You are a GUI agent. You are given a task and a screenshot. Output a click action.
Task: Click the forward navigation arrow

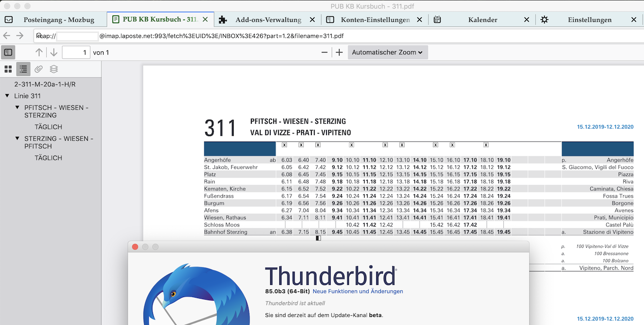click(x=20, y=36)
